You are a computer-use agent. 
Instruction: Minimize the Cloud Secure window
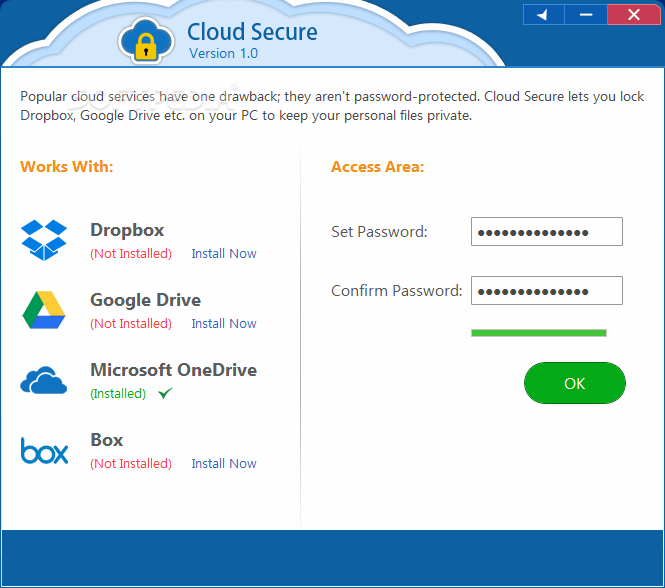(586, 15)
